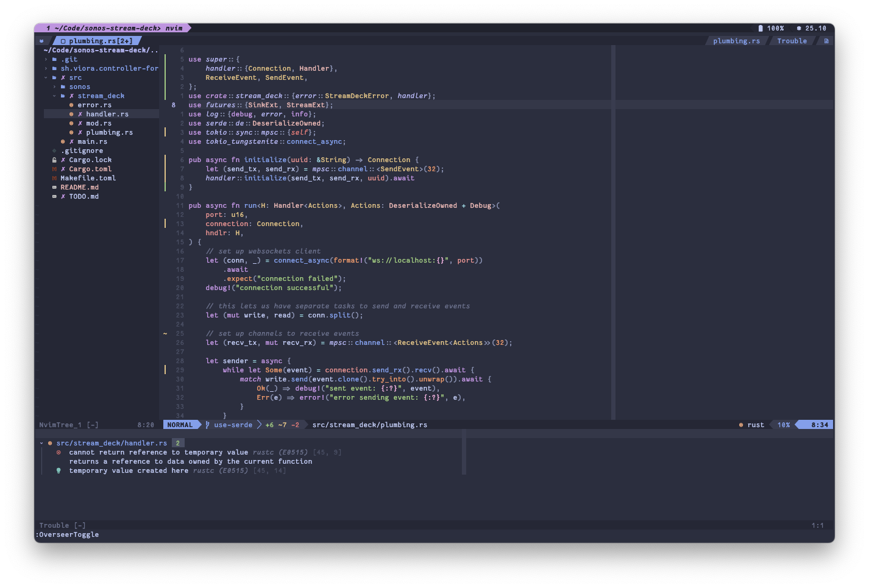
Task: Click the '+6' added lines indicator
Action: pos(269,425)
